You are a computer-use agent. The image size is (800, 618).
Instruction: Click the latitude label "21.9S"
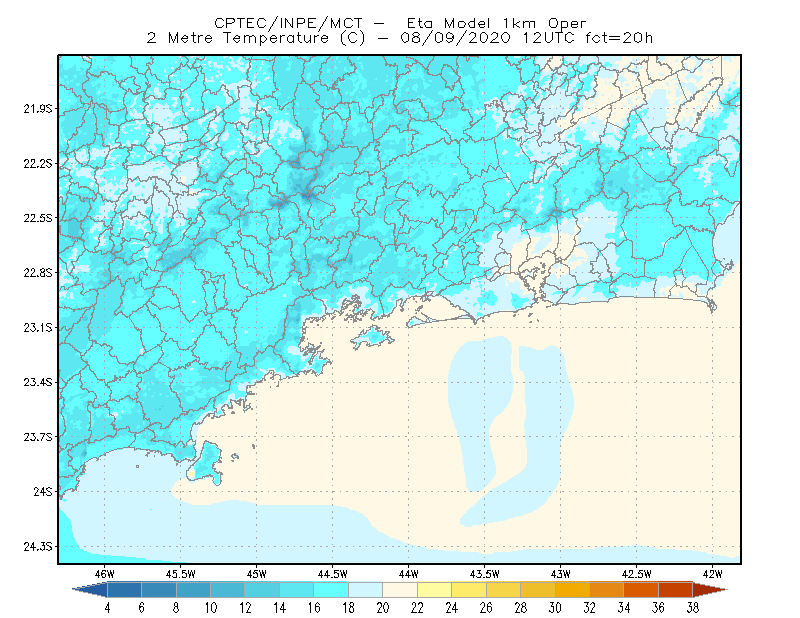[x=37, y=109]
